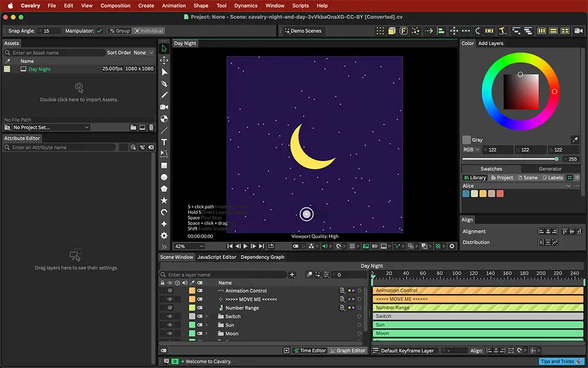Select the Text tool

[x=164, y=142]
